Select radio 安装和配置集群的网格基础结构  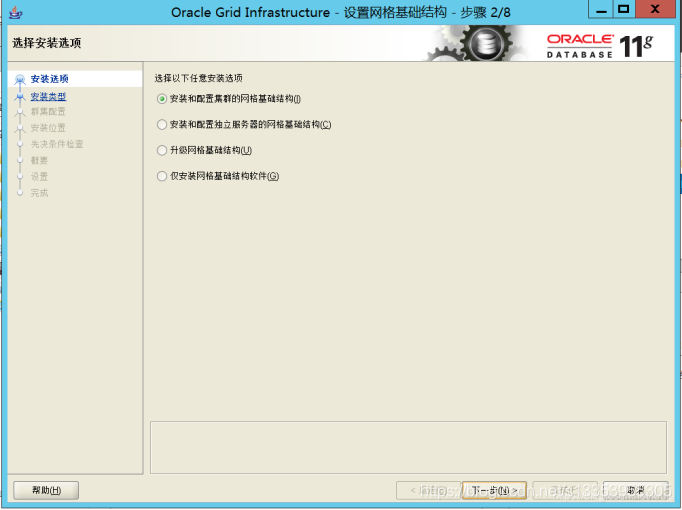[162, 99]
